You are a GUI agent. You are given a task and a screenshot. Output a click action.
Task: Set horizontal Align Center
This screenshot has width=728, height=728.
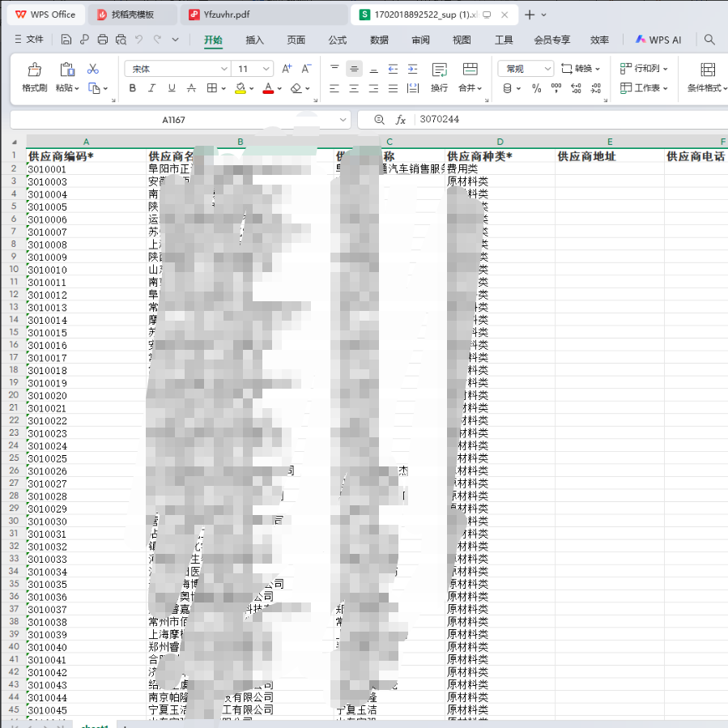(x=354, y=88)
